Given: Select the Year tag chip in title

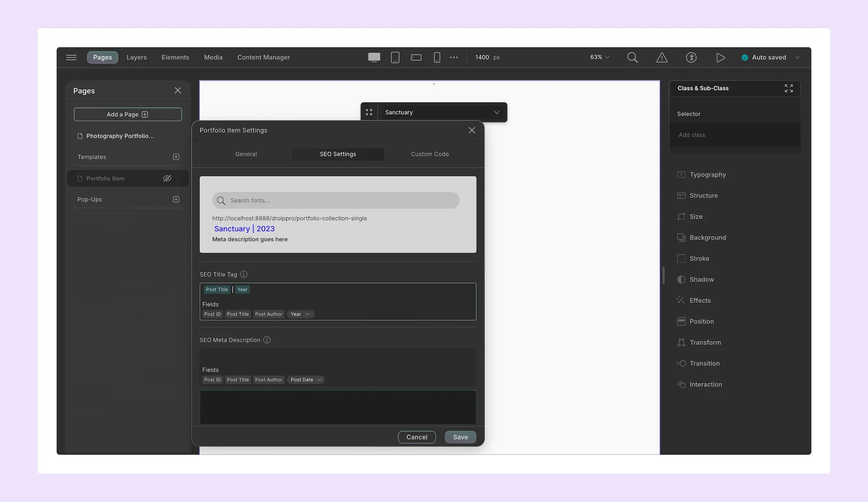Looking at the screenshot, I should click(x=242, y=289).
